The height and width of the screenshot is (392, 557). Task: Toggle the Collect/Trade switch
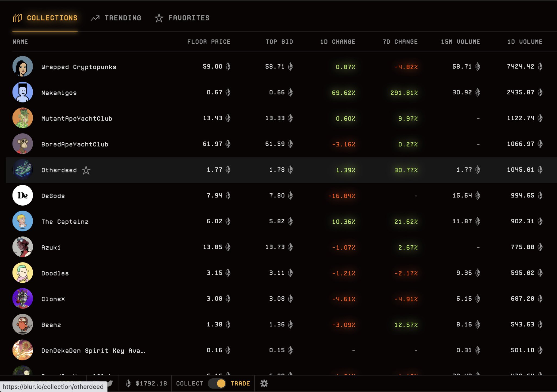point(217,384)
